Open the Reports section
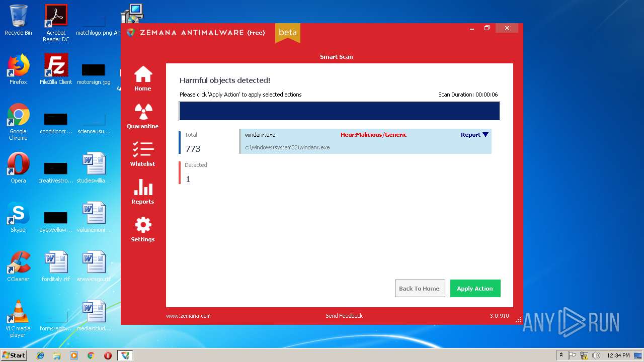The height and width of the screenshot is (362, 644). (x=143, y=192)
